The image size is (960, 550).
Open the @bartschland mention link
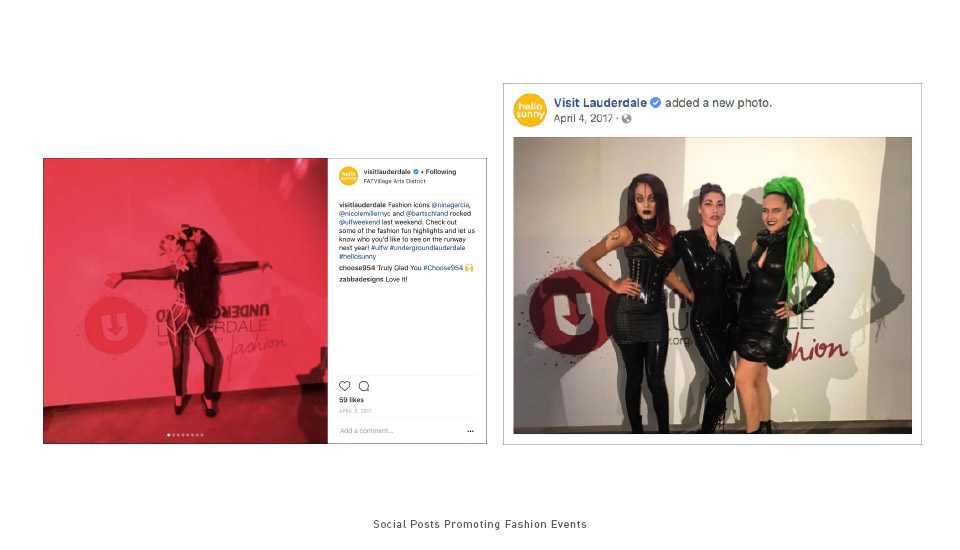click(427, 213)
